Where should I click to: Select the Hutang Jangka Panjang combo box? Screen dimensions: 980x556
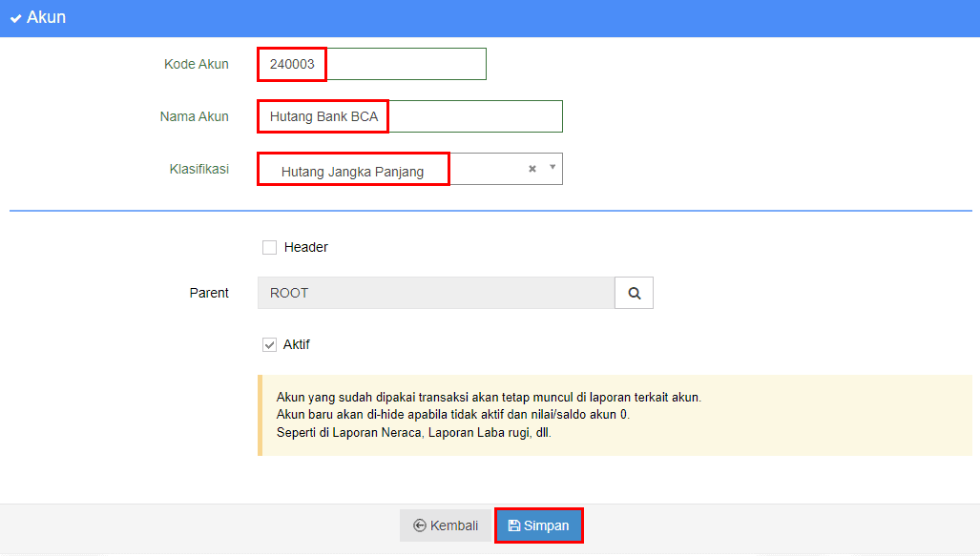410,169
